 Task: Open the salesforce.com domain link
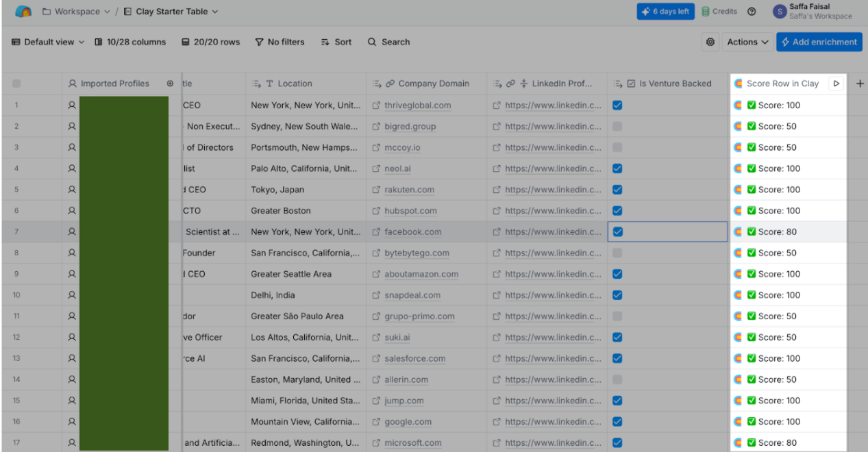click(415, 358)
